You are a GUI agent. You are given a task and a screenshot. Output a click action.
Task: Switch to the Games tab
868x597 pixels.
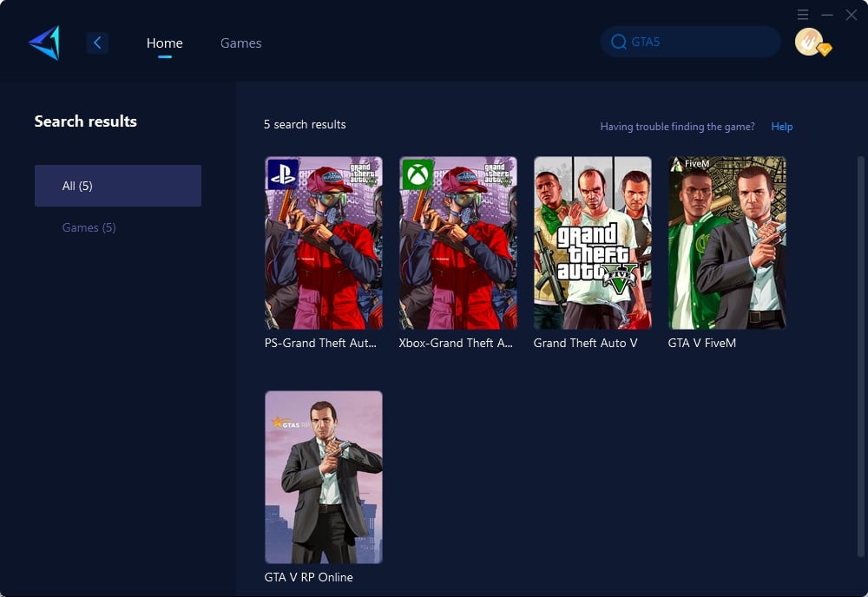[240, 43]
